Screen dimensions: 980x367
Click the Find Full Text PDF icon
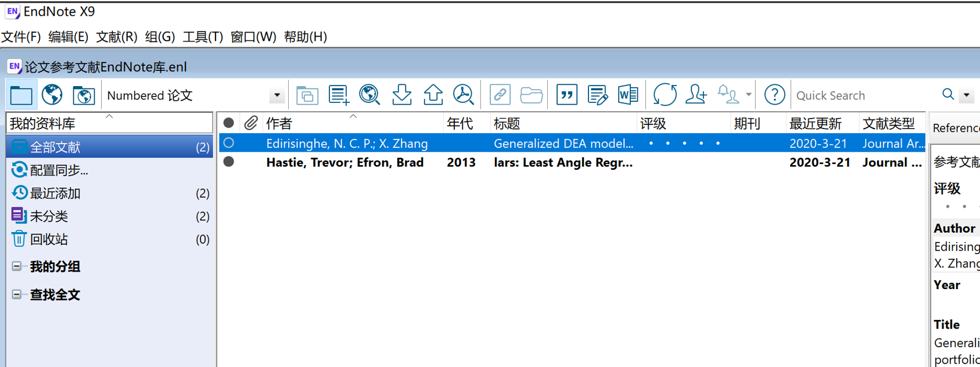click(x=464, y=95)
